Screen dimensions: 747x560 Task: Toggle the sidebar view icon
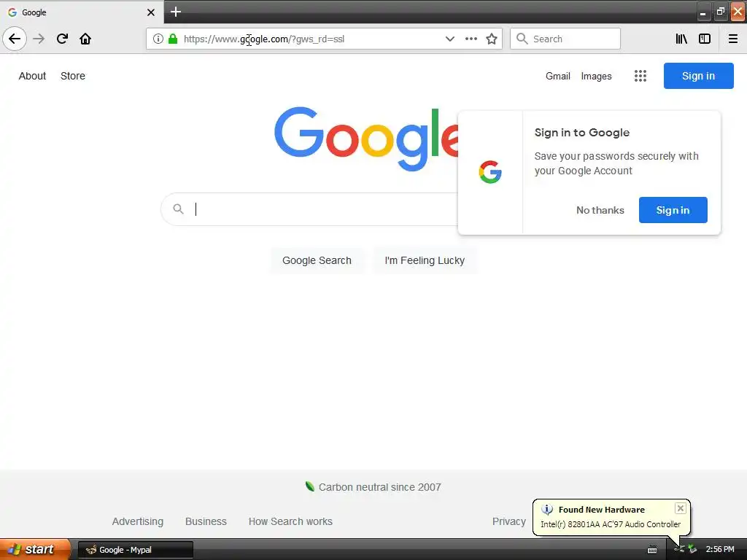(x=705, y=39)
